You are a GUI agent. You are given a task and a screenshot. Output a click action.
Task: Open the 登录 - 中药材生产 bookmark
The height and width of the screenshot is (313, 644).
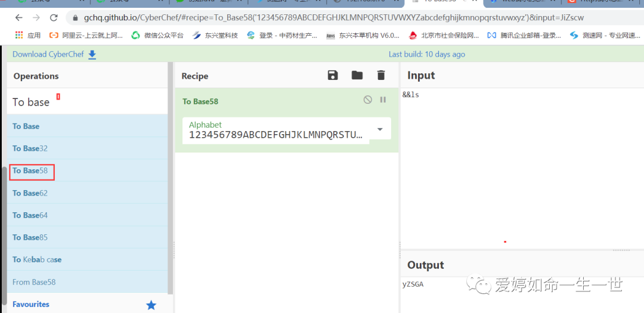point(282,35)
